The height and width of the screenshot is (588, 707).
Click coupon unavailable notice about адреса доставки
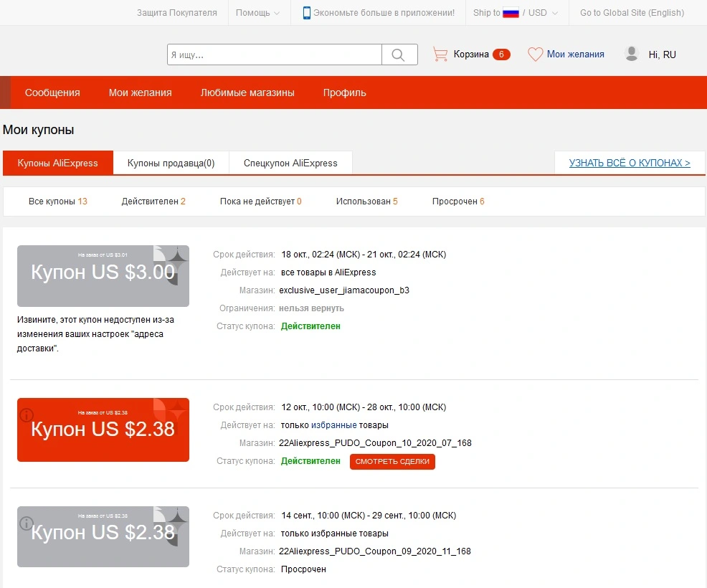95,334
